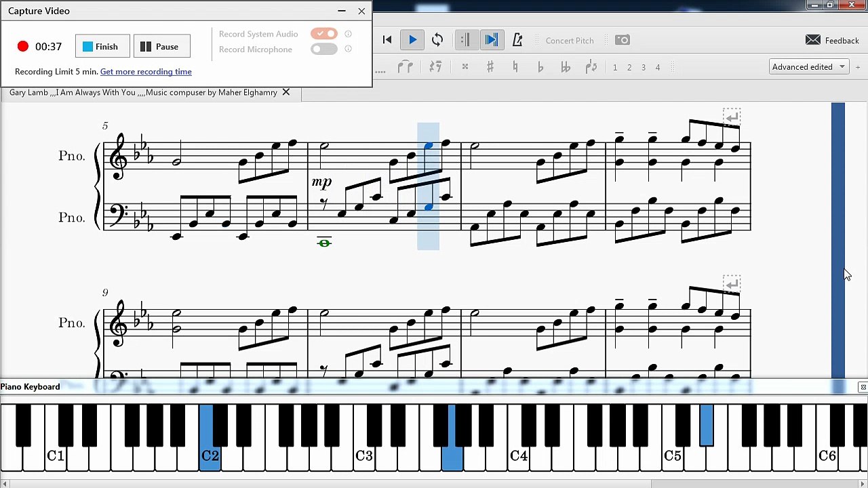The image size is (868, 488).
Task: Click the horizontal scrollbar at the bottom
Action: pos(434,484)
